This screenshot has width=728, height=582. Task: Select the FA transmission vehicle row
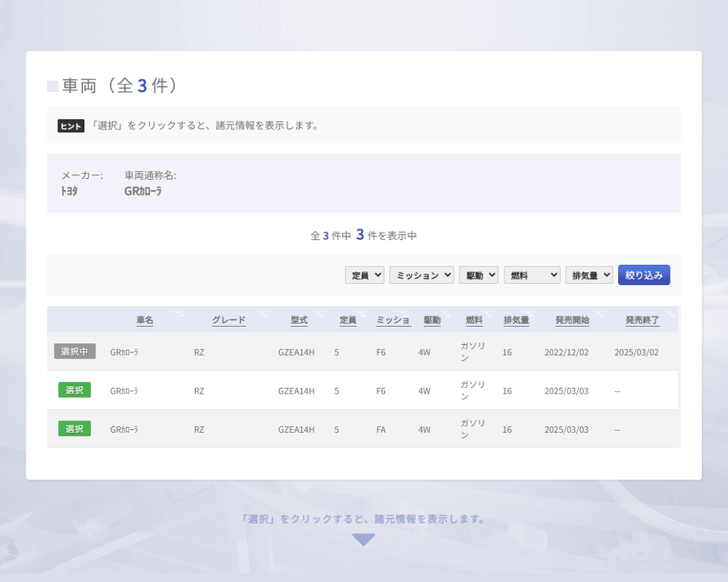(x=74, y=428)
